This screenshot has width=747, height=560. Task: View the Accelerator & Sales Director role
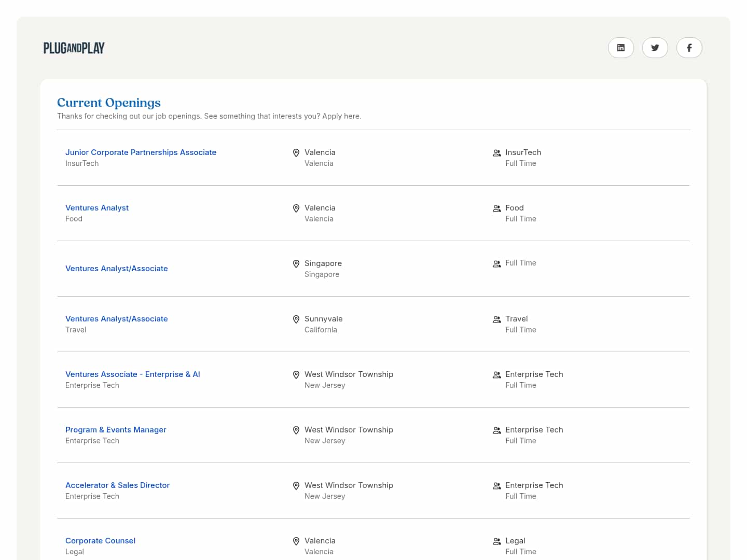pyautogui.click(x=117, y=485)
